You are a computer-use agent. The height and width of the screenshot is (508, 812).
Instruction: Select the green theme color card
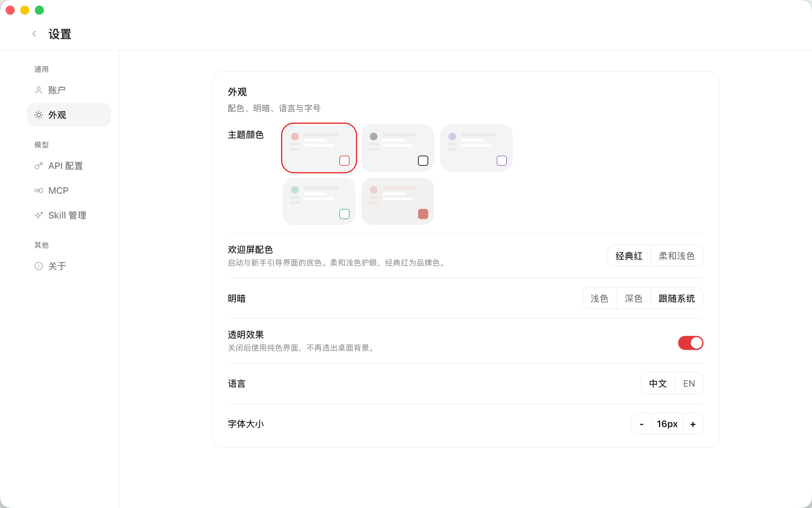(x=319, y=201)
